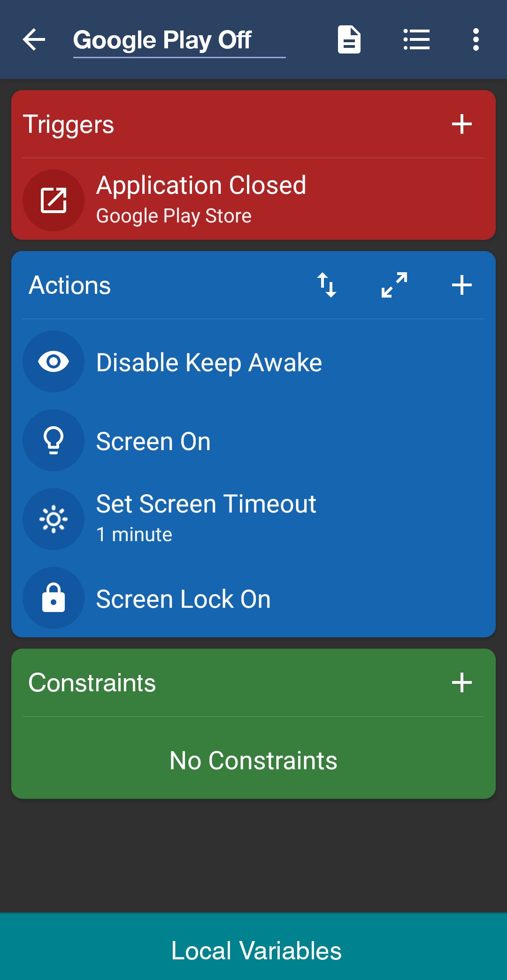This screenshot has height=980, width=507.
Task: Tap the lightbulb icon for Screen On
Action: pos(54,440)
